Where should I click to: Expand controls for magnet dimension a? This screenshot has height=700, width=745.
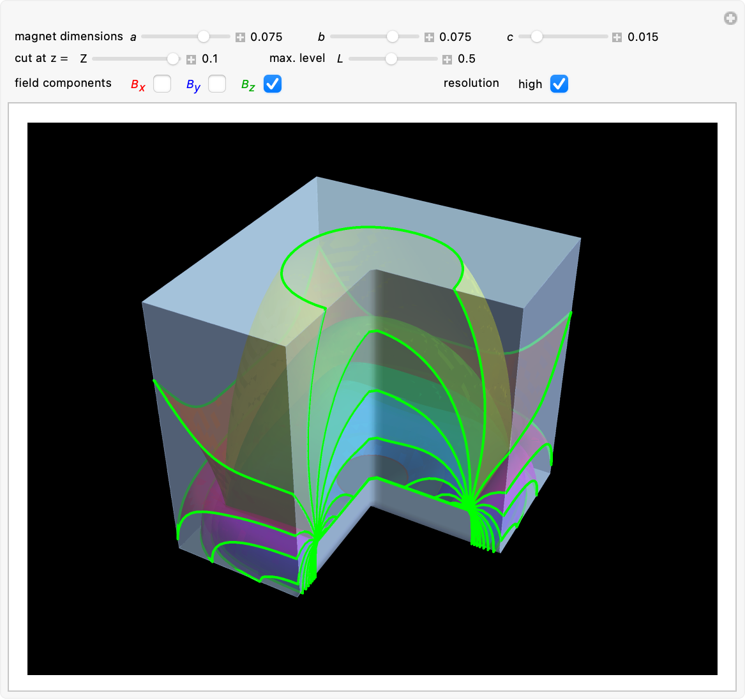point(240,37)
